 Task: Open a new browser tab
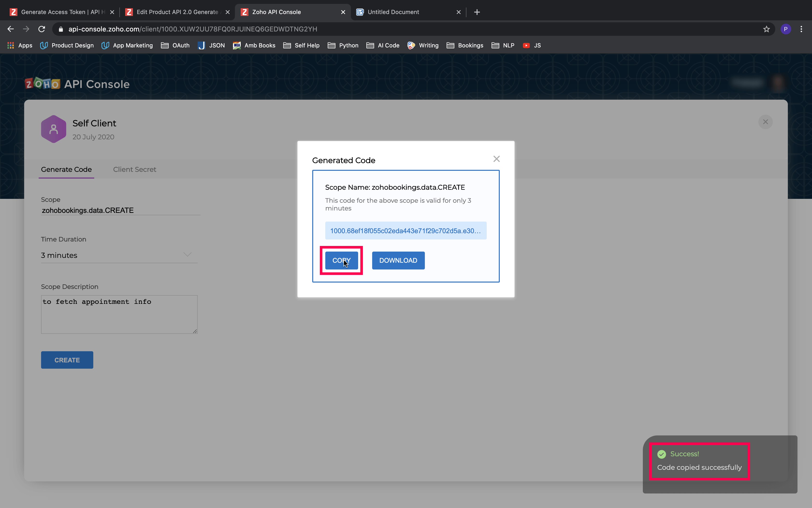pyautogui.click(x=477, y=12)
